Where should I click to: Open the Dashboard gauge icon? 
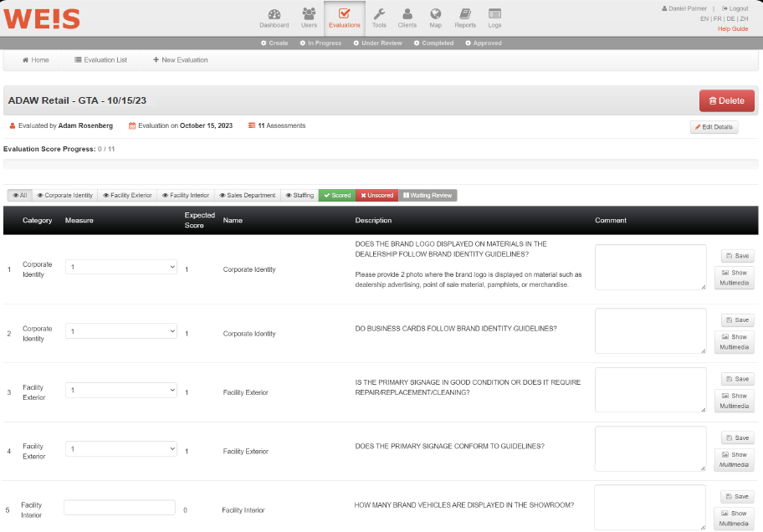tap(274, 14)
